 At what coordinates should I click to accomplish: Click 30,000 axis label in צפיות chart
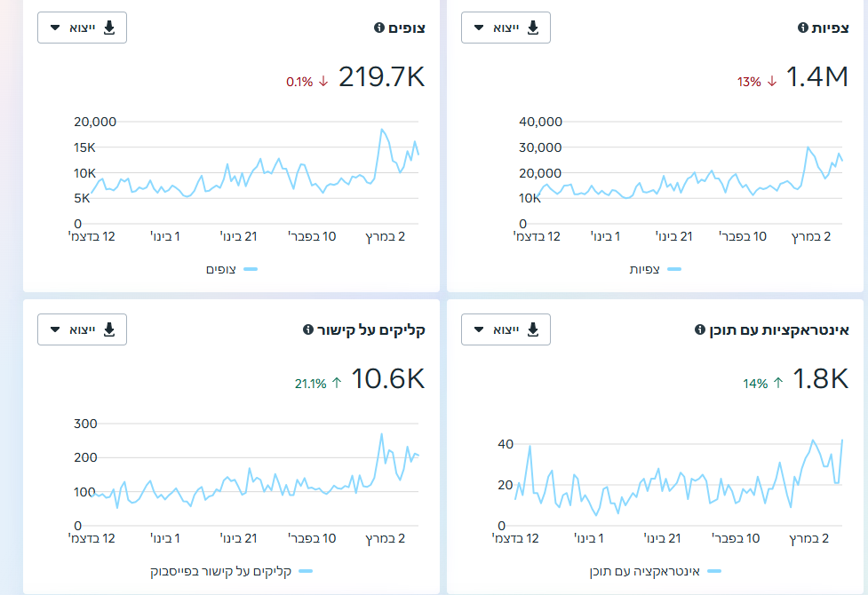tap(540, 147)
